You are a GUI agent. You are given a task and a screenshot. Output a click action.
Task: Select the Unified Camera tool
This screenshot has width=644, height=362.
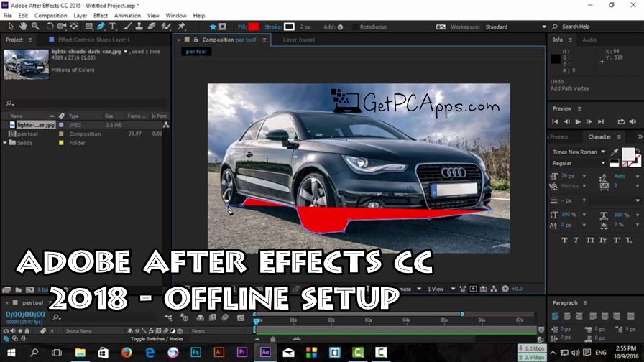(62, 27)
